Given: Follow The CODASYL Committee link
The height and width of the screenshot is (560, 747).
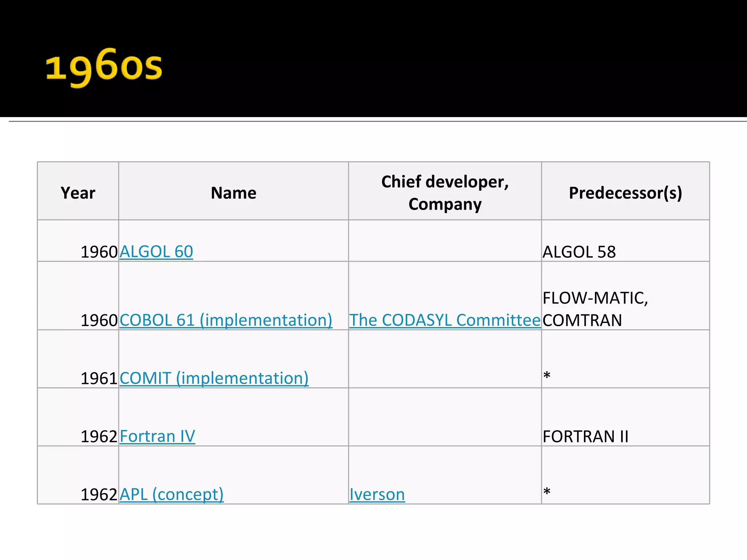Looking at the screenshot, I should point(445,320).
